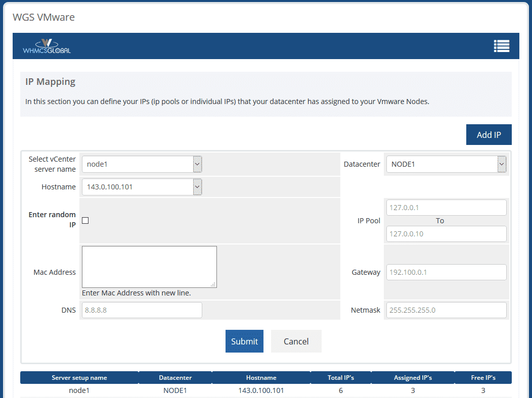The image size is (532, 398).
Task: Open the navigation list menu icon
Action: (501, 45)
